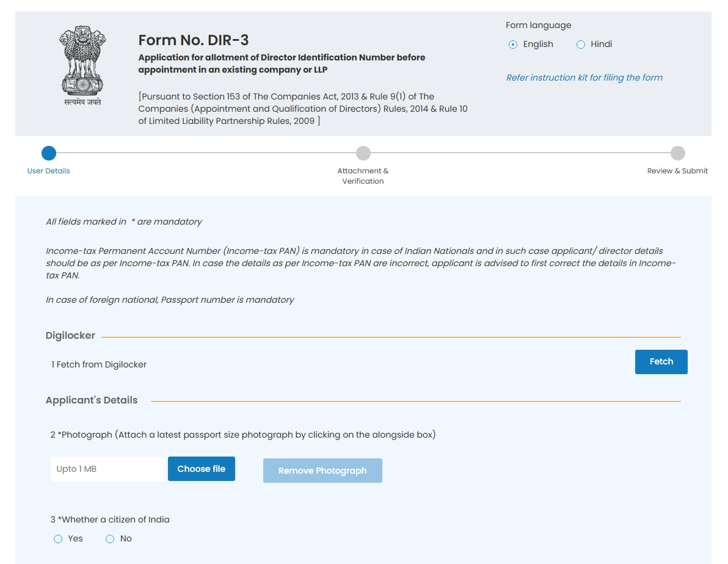
Task: Click the foreign national passport note
Action: pyautogui.click(x=169, y=300)
